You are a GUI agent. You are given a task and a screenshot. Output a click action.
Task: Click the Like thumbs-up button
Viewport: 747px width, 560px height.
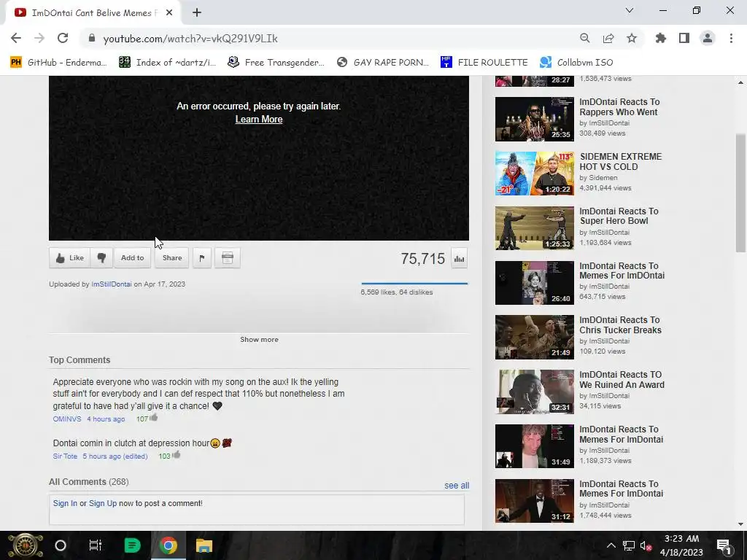pos(69,257)
